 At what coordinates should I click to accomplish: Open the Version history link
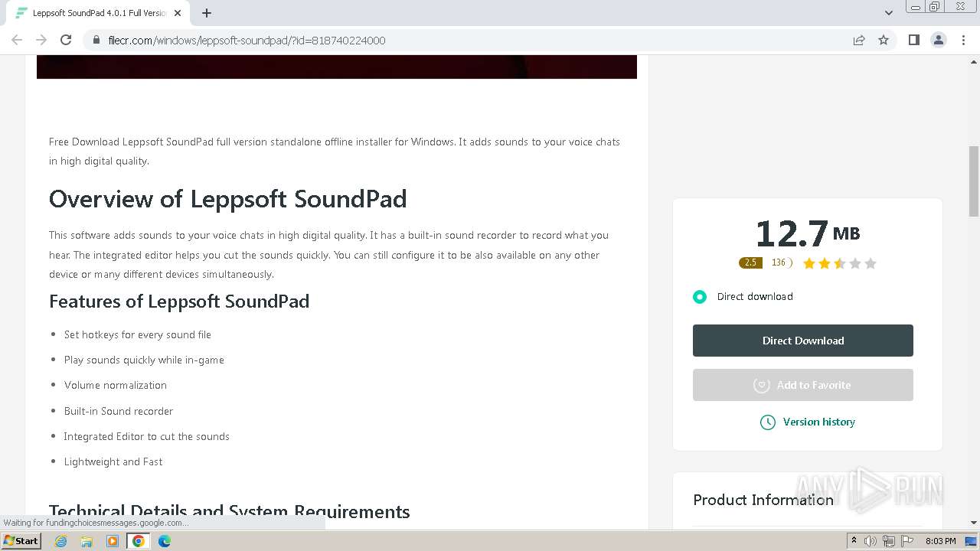coord(818,422)
